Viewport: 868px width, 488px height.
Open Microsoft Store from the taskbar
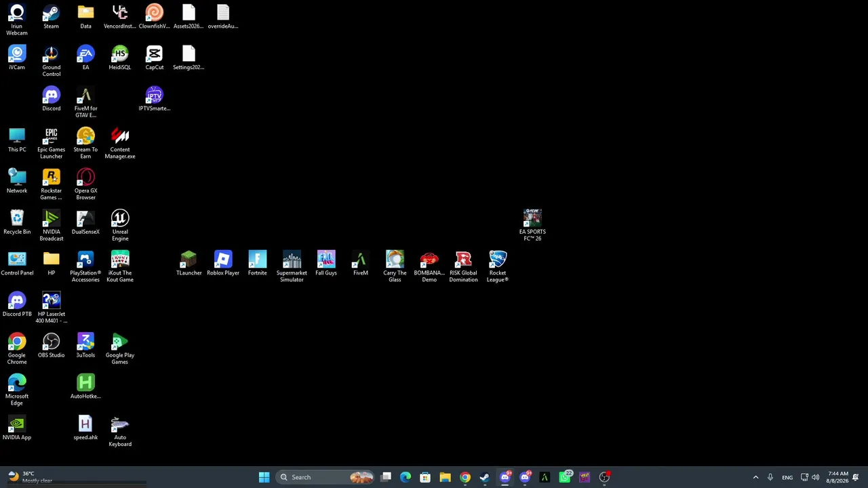tap(425, 477)
